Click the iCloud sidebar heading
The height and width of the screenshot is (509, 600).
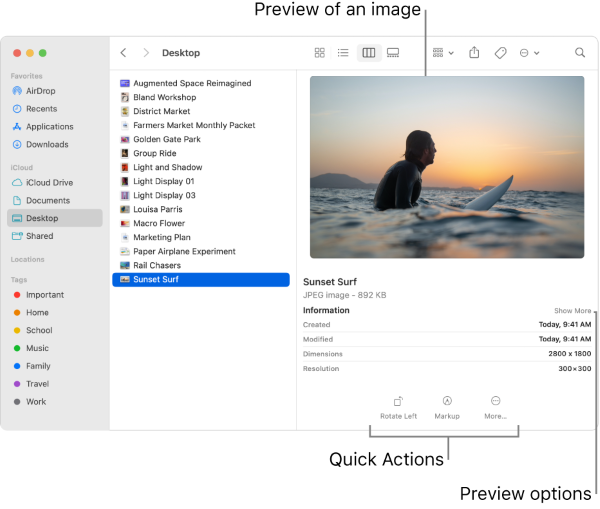22,168
